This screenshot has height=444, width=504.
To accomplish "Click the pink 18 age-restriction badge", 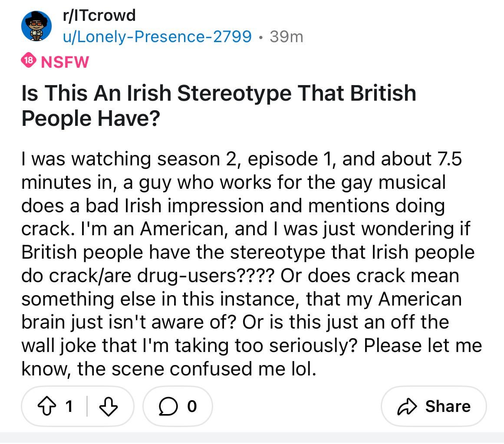I will click(29, 60).
